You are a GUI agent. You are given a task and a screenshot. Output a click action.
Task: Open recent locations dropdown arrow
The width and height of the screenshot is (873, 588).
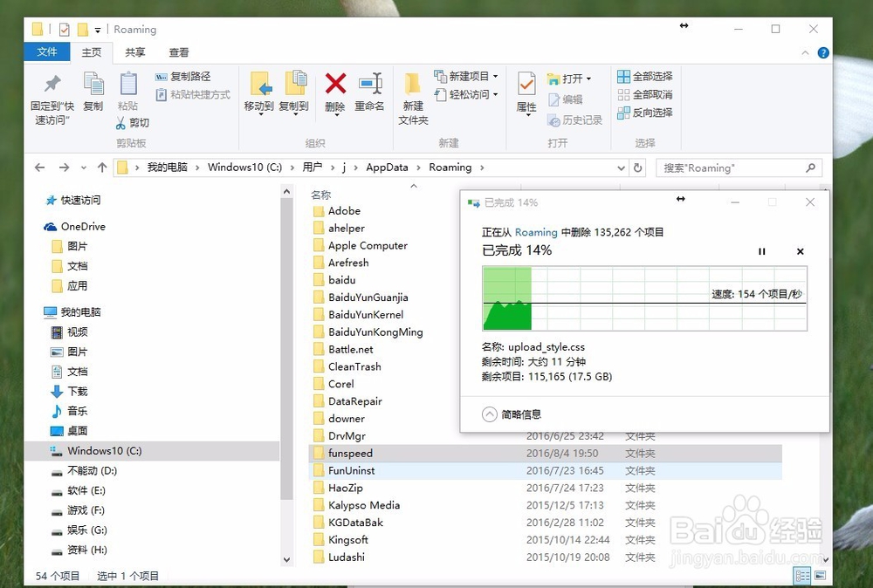pyautogui.click(x=84, y=168)
